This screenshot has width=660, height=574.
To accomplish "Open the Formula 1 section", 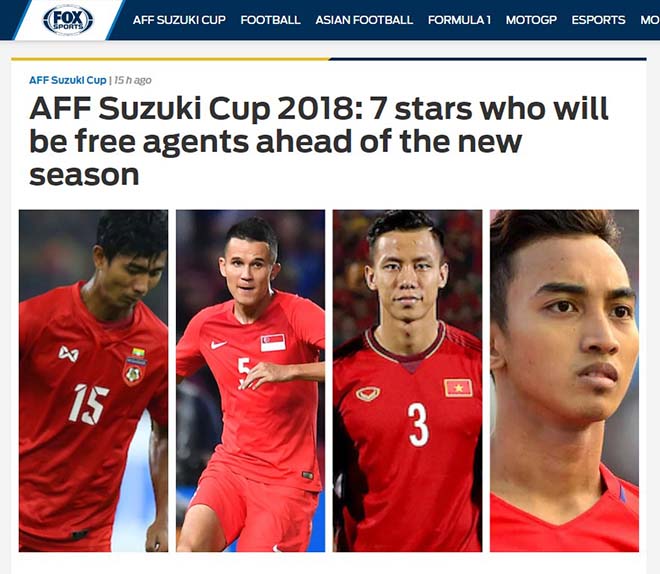I will [459, 20].
